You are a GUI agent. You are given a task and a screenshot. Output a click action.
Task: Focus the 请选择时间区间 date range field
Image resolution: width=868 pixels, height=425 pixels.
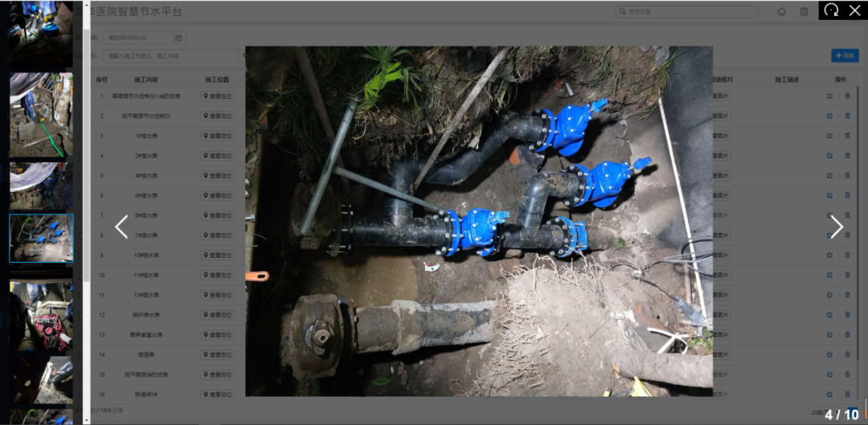(138, 39)
